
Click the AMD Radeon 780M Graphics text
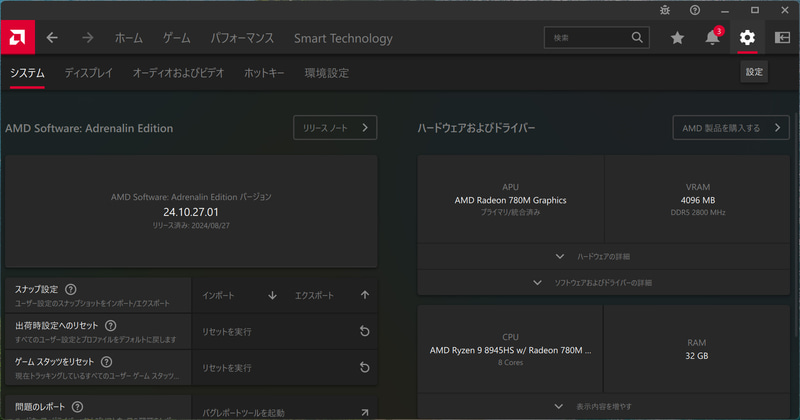[x=510, y=200]
